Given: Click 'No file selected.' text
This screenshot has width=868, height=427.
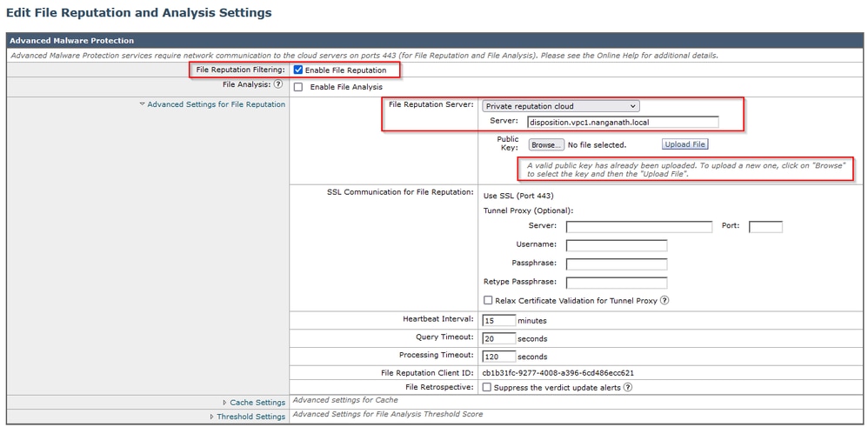Looking at the screenshot, I should 597,145.
